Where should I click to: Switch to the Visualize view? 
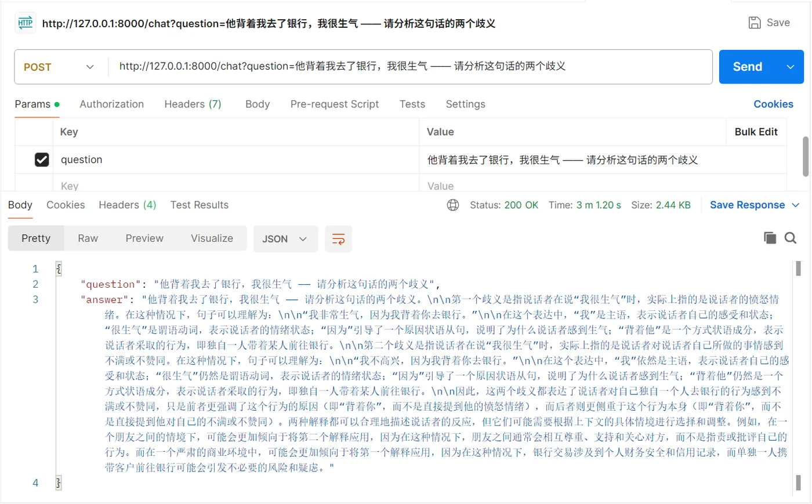(x=212, y=238)
